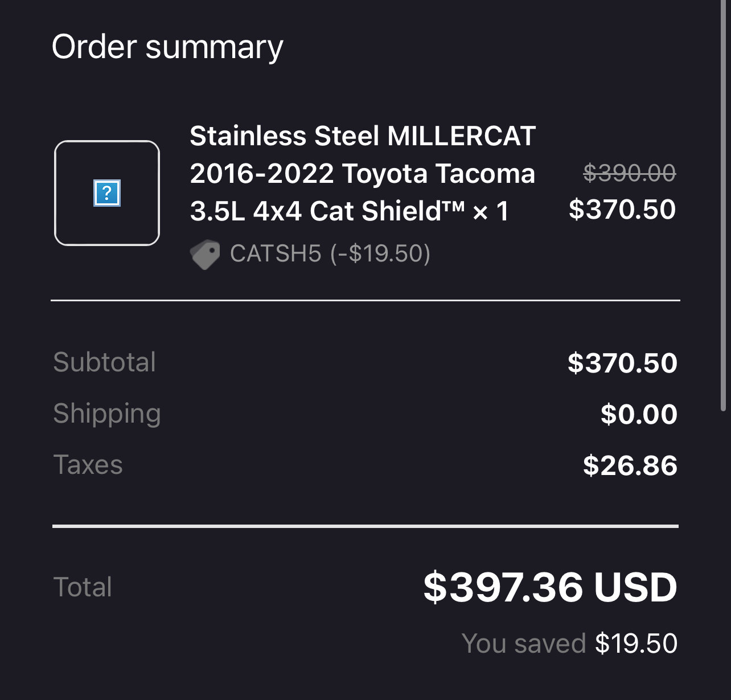Click the Total label
The image size is (731, 700).
pyautogui.click(x=83, y=587)
